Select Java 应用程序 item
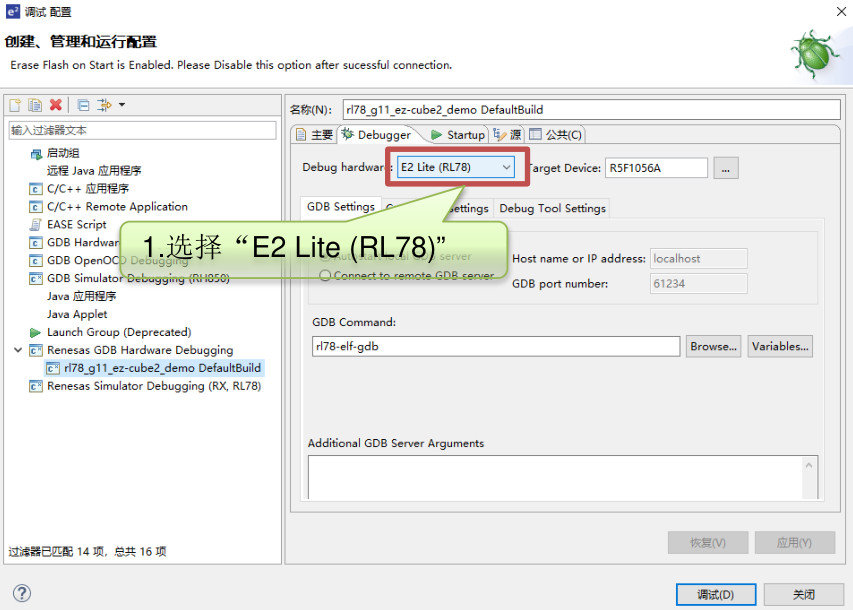The height and width of the screenshot is (610, 853). [82, 297]
